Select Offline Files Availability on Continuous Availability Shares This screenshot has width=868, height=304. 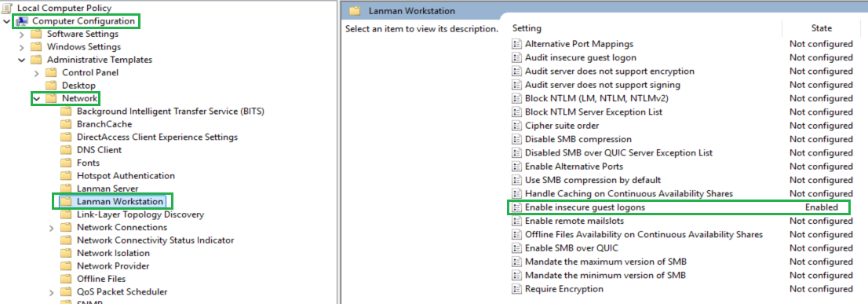(644, 235)
